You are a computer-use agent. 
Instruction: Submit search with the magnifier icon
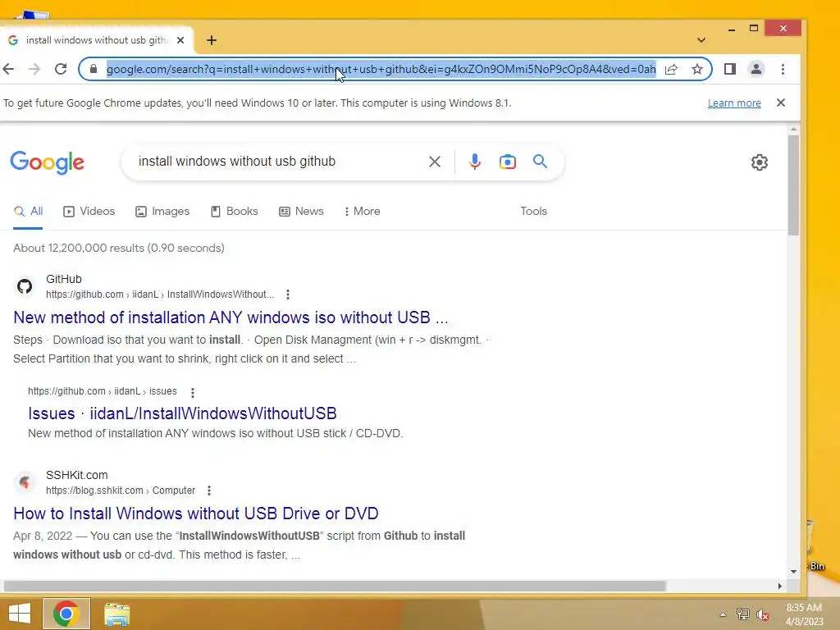[540, 162]
